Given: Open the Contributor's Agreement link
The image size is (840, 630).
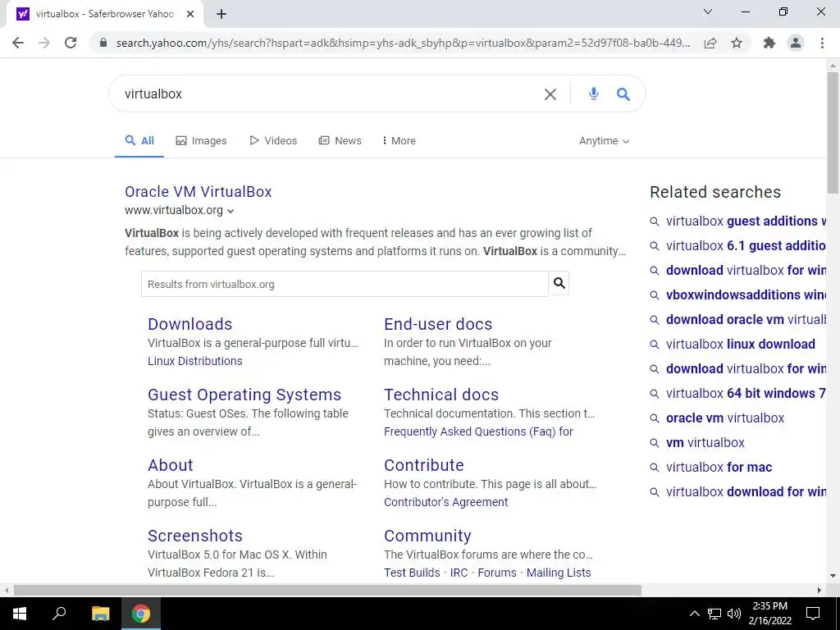Looking at the screenshot, I should [x=445, y=503].
